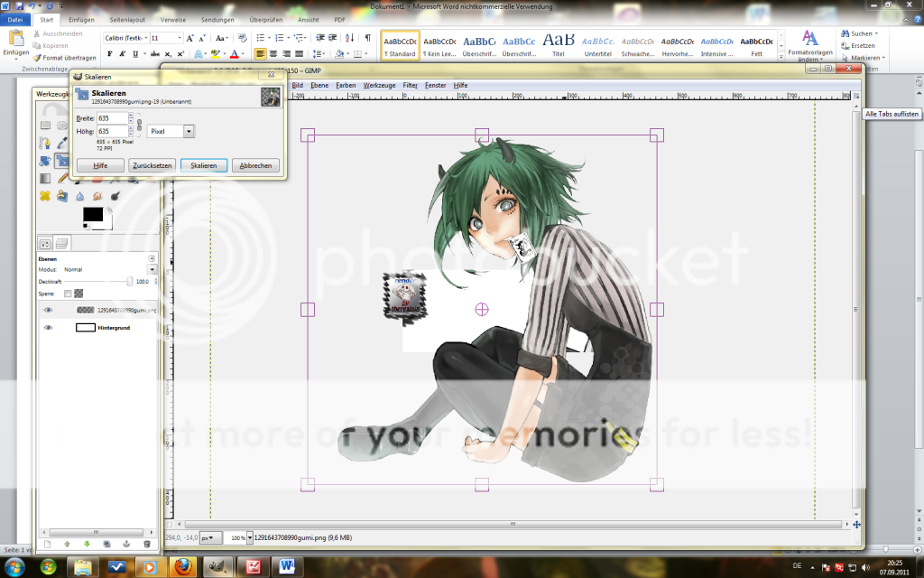Pick the color picker eyedropper tool
Image resolution: width=924 pixels, height=578 pixels.
point(62,143)
